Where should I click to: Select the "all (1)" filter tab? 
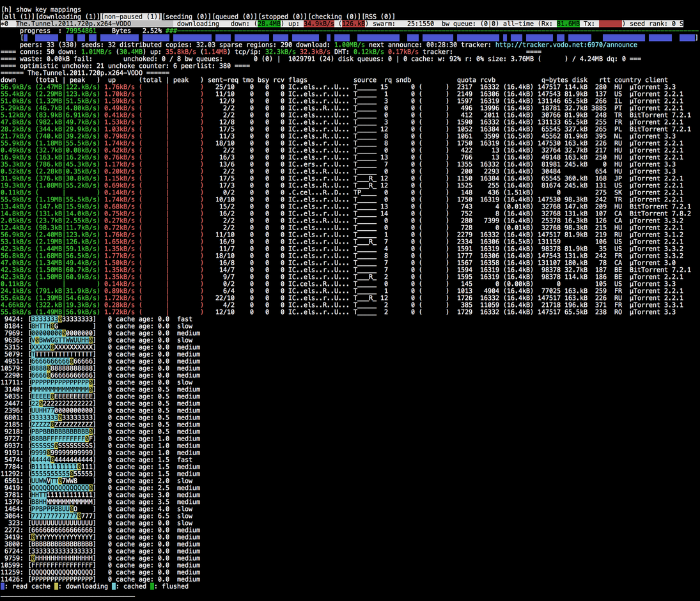tap(17, 17)
